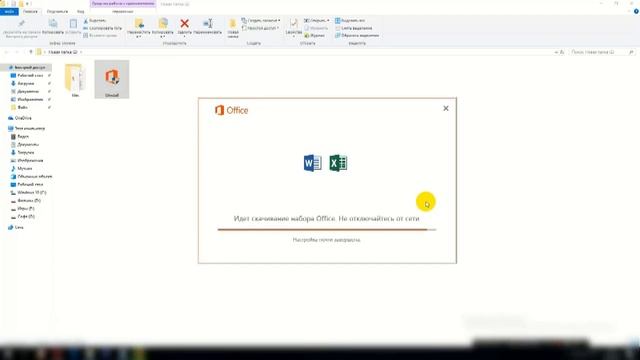The width and height of the screenshot is (640, 360).
Task: Open the Файл tab in Explorer
Action: pyautogui.click(x=9, y=11)
